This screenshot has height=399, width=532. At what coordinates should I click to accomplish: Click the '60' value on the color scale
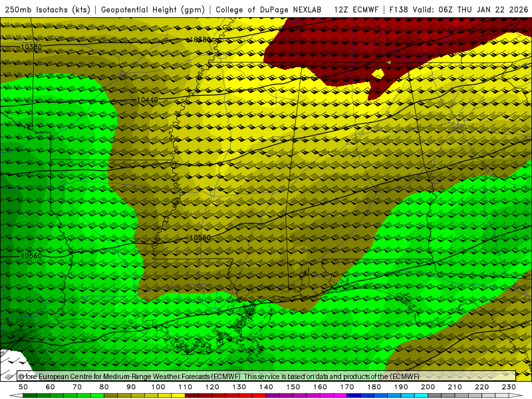(x=51, y=387)
